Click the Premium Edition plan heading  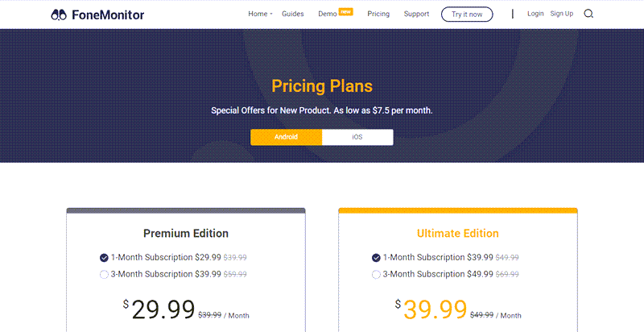(186, 234)
